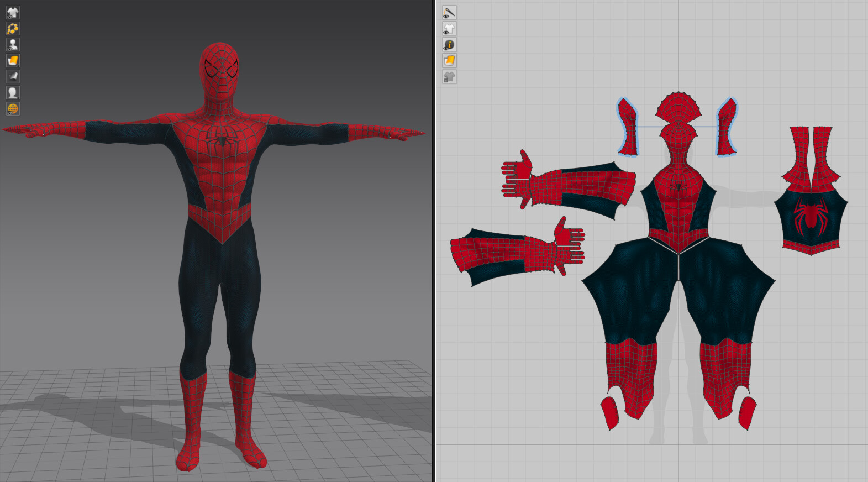Select orange textured surface icon in 2D window

pos(449,60)
